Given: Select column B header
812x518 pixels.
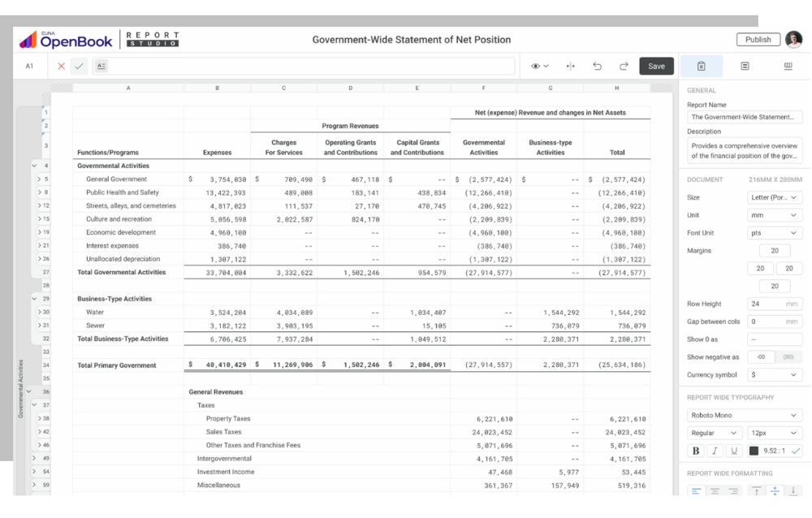Looking at the screenshot, I should pyautogui.click(x=217, y=88).
